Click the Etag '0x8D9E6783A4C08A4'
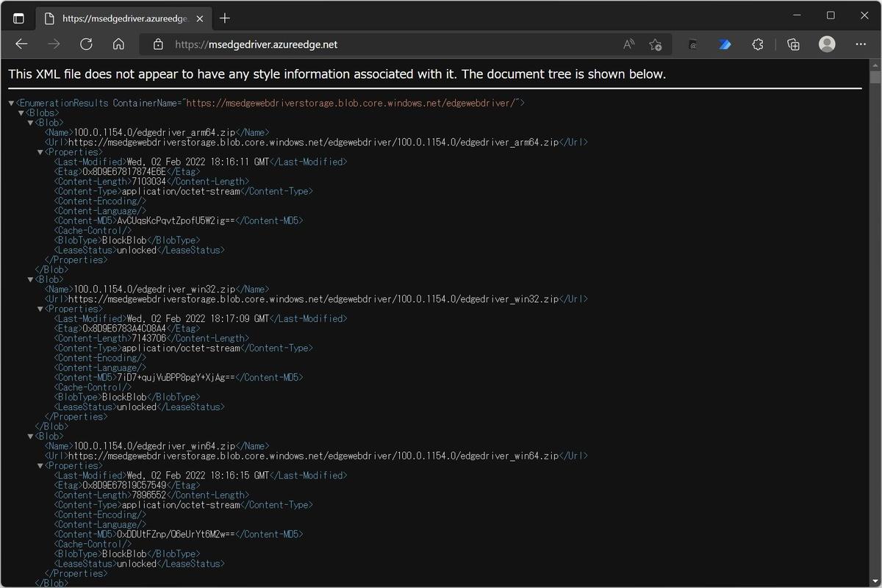 124,329
